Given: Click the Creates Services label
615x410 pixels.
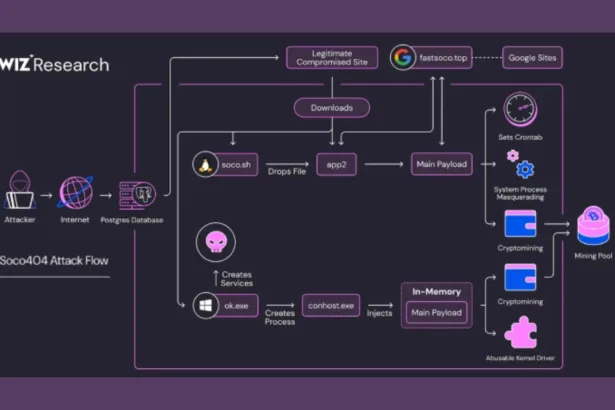Looking at the screenshot, I should (237, 279).
